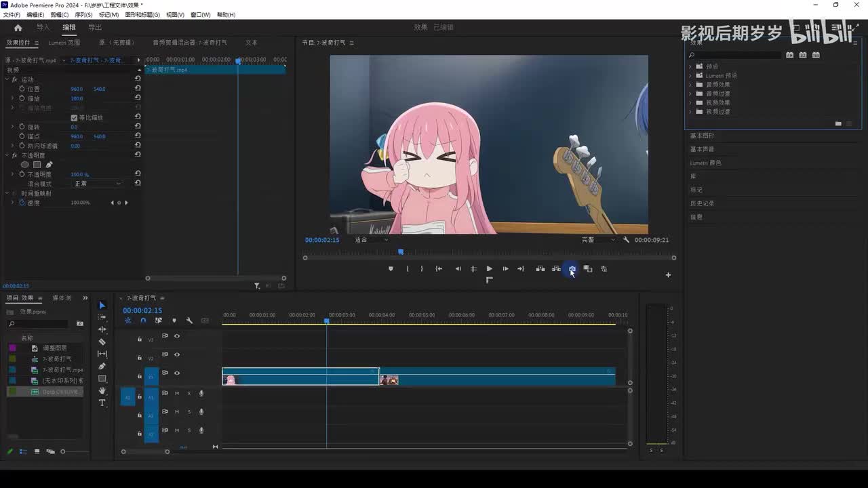Image resolution: width=868 pixels, height=488 pixels.
Task: Toggle snap magnet in timeline
Action: (143, 321)
